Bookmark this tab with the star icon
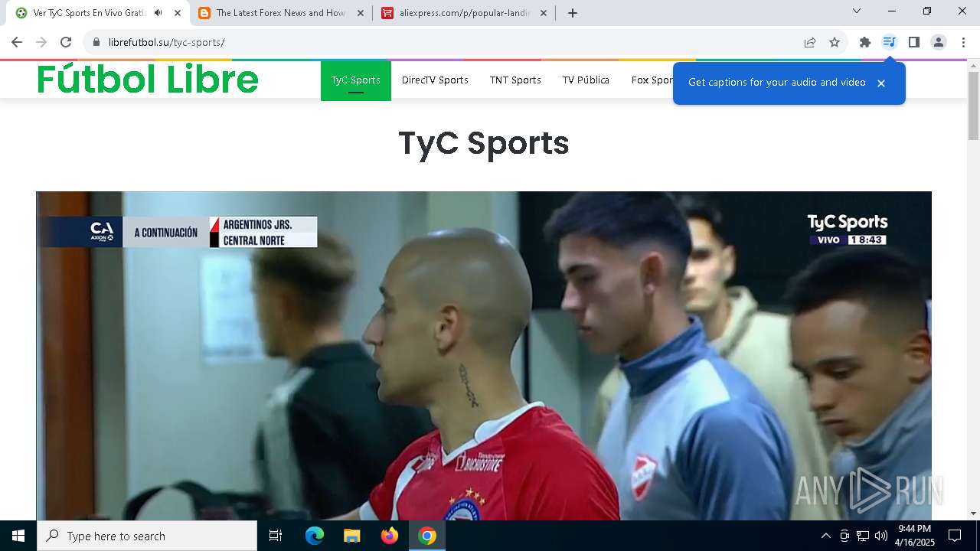Screen dimensions: 980x551 pyautogui.click(x=835, y=42)
